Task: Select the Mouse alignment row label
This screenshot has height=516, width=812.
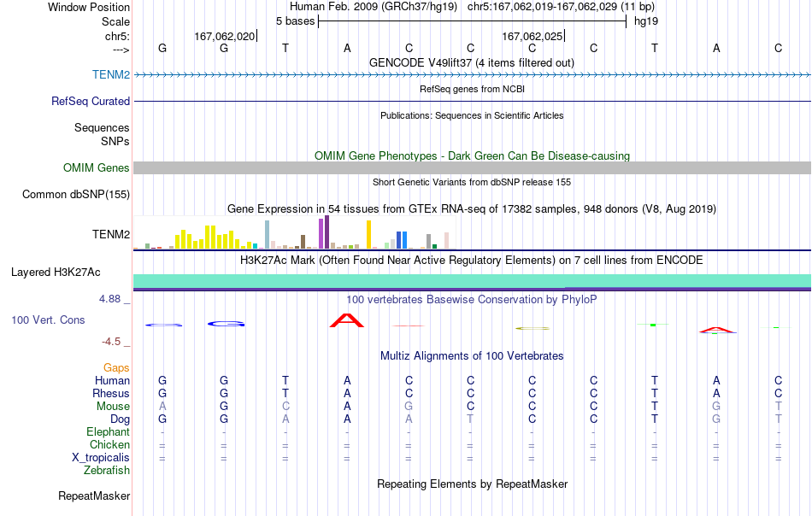Action: point(113,407)
